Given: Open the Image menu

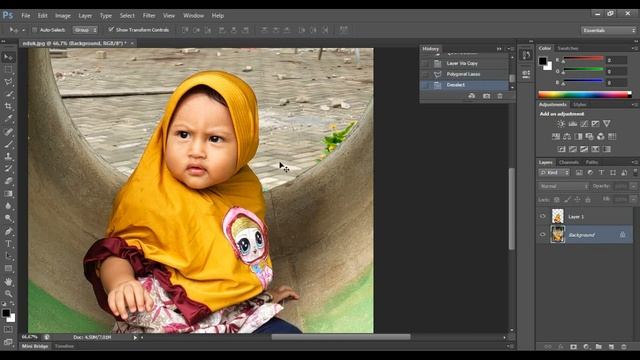Looking at the screenshot, I should 63,16.
